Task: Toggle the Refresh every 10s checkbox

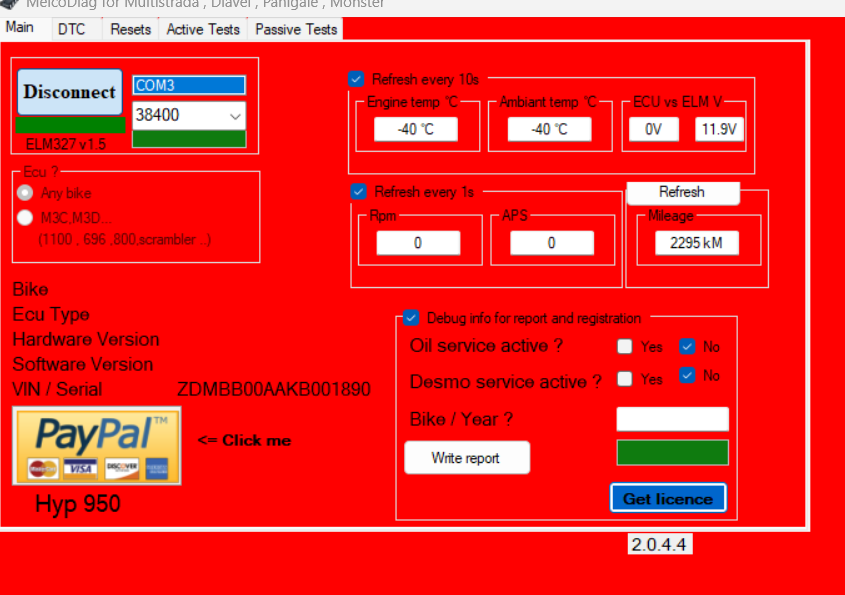Action: click(x=356, y=79)
